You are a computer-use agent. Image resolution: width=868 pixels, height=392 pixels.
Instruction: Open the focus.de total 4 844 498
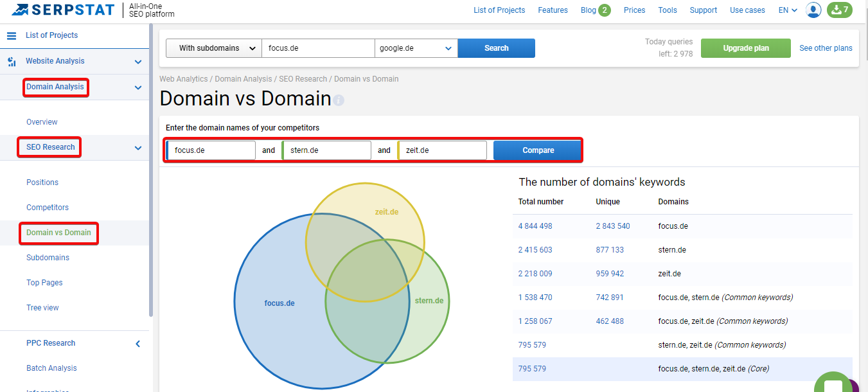click(x=535, y=226)
